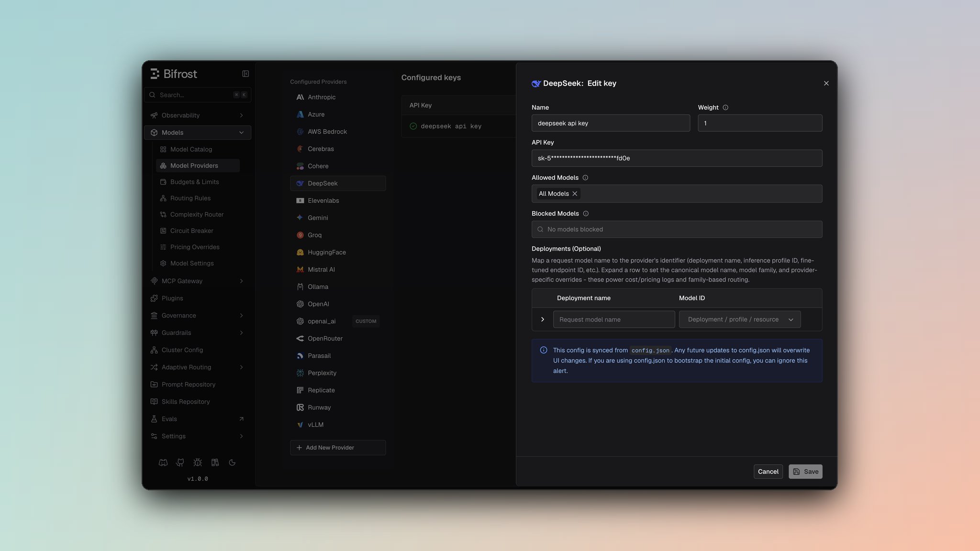
Task: Expand the Governance section
Action: (x=198, y=315)
